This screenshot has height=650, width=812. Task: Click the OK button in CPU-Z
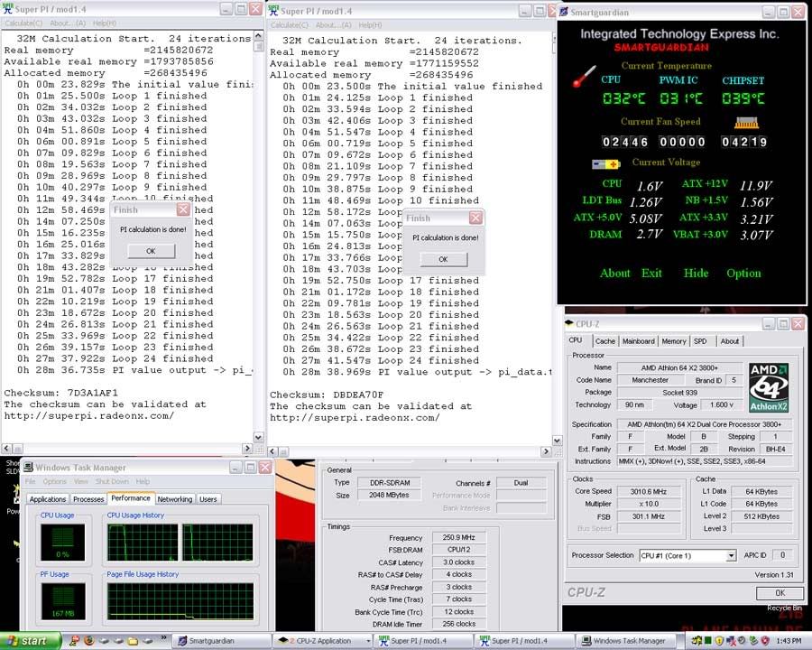(x=780, y=593)
